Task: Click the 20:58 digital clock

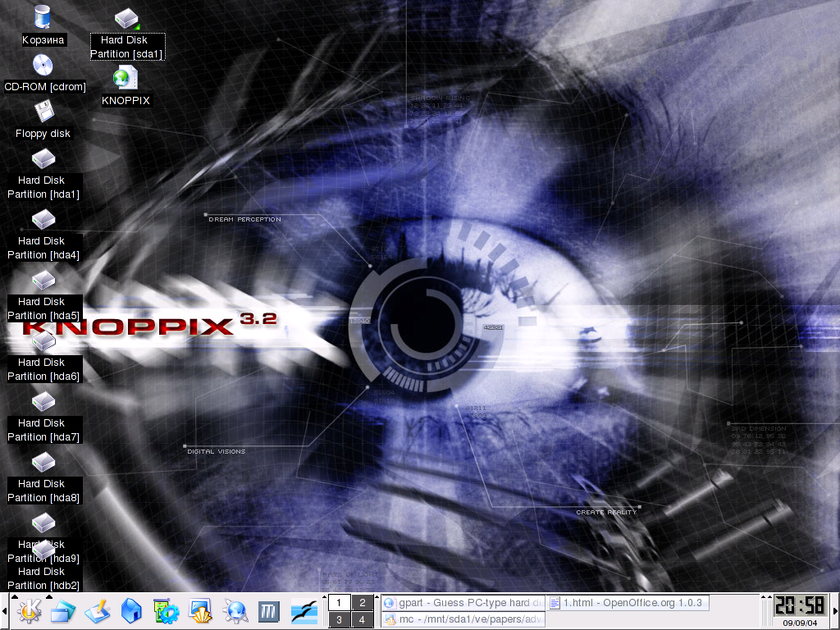Action: tap(799, 605)
